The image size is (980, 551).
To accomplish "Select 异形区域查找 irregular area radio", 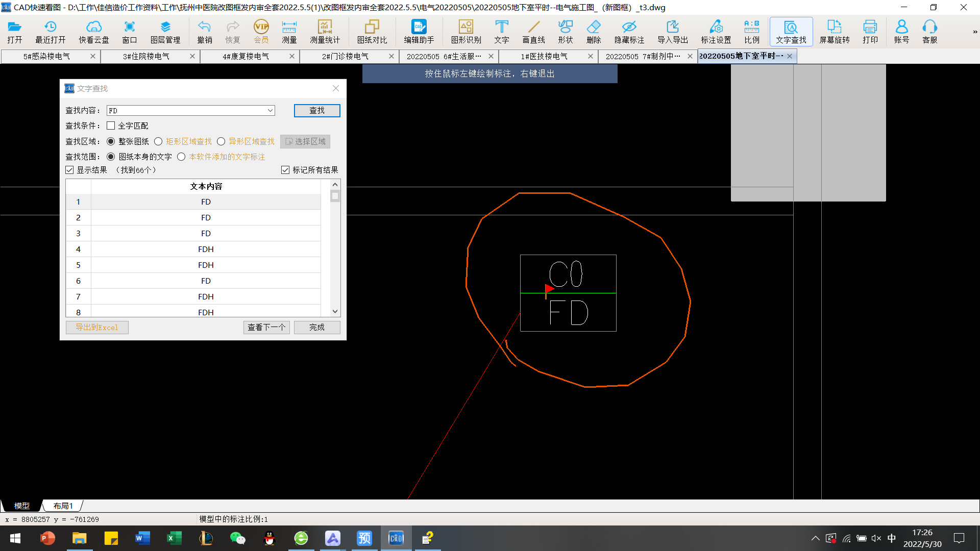I will (x=221, y=141).
